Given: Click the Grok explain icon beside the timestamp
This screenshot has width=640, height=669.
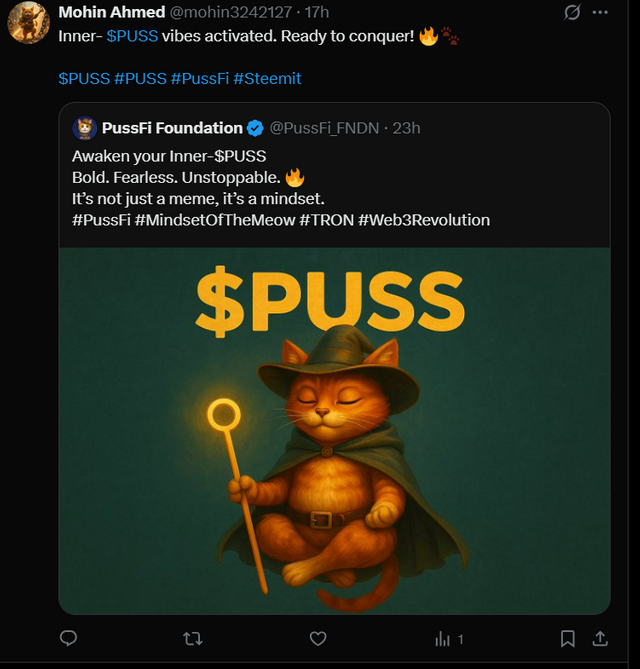Looking at the screenshot, I should tap(573, 13).
